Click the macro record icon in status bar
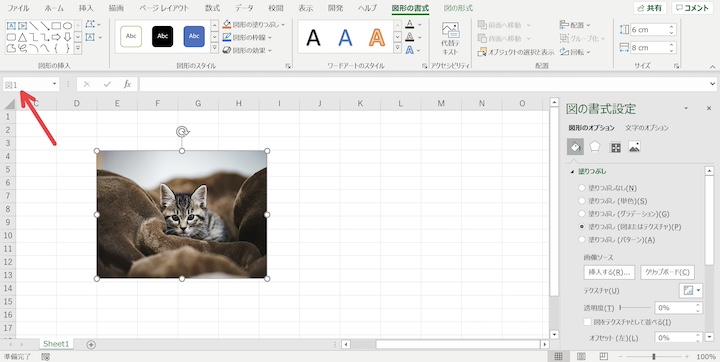 (45, 356)
